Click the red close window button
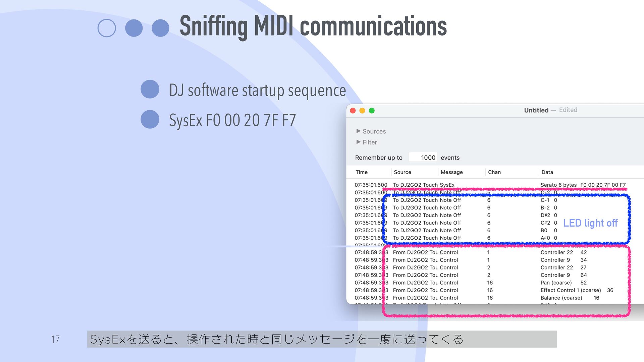 353,111
